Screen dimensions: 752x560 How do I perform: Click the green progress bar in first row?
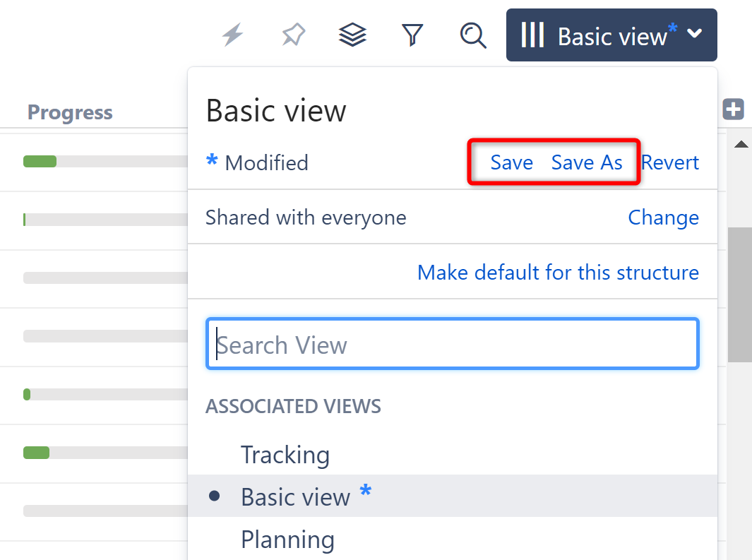click(x=40, y=161)
